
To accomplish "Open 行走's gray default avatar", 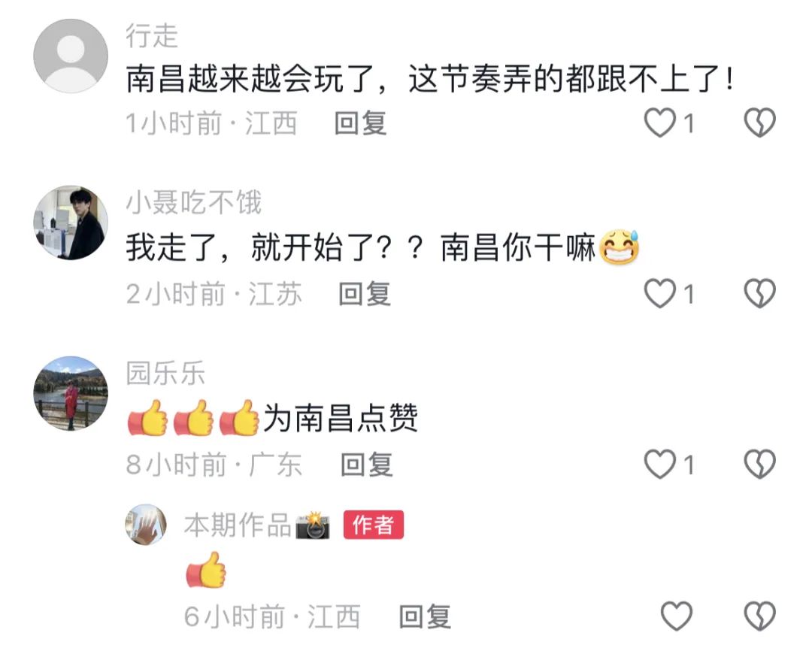I will tap(71, 56).
